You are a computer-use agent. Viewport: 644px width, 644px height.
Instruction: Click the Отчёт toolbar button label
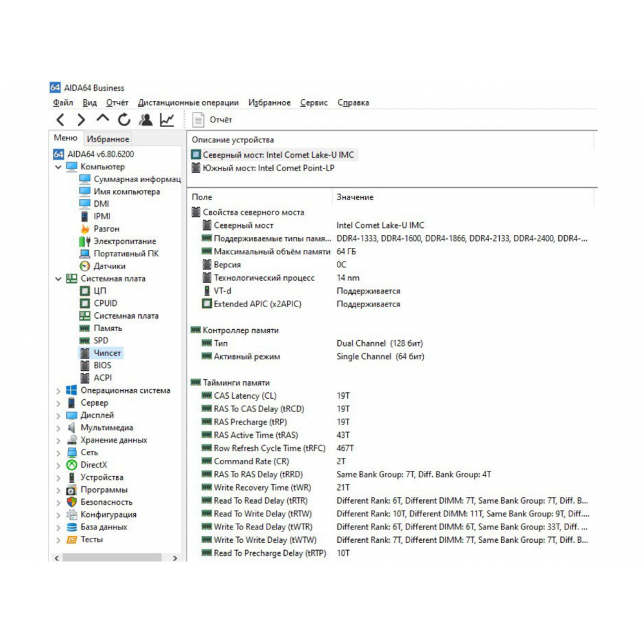[220, 120]
